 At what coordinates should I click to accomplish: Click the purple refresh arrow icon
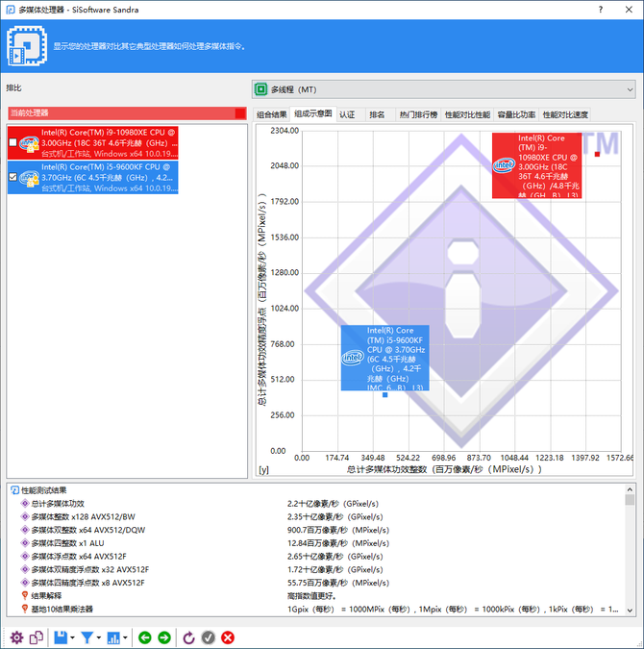click(188, 637)
